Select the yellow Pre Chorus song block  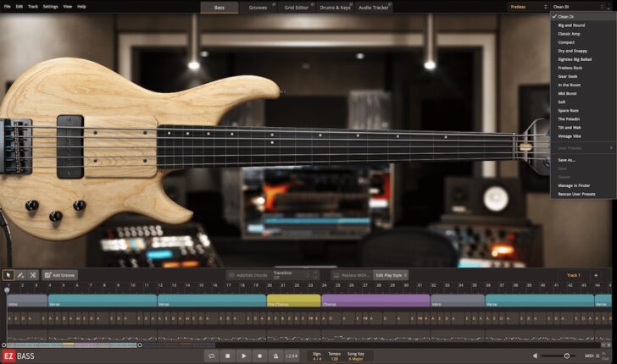293,302
